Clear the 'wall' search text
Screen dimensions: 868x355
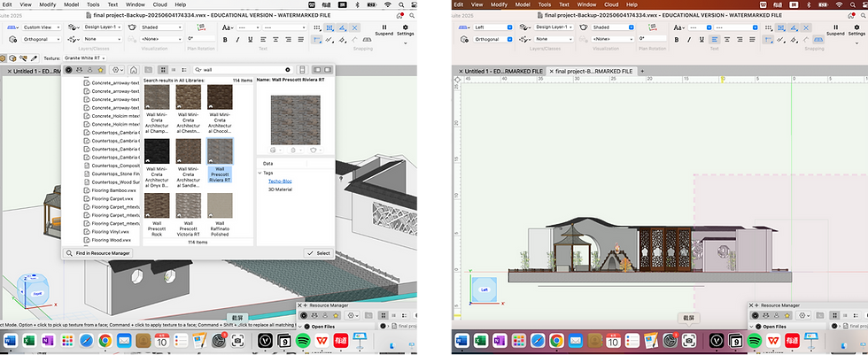point(287,70)
